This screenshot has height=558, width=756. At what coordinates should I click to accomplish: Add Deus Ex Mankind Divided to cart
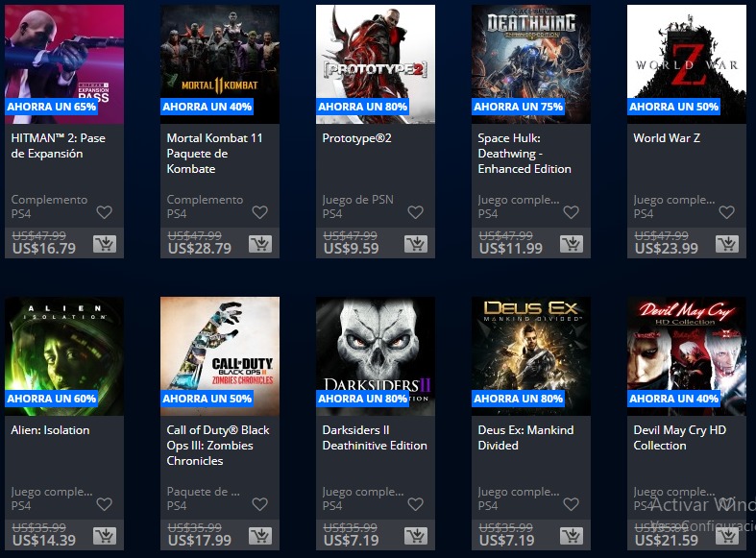572,536
